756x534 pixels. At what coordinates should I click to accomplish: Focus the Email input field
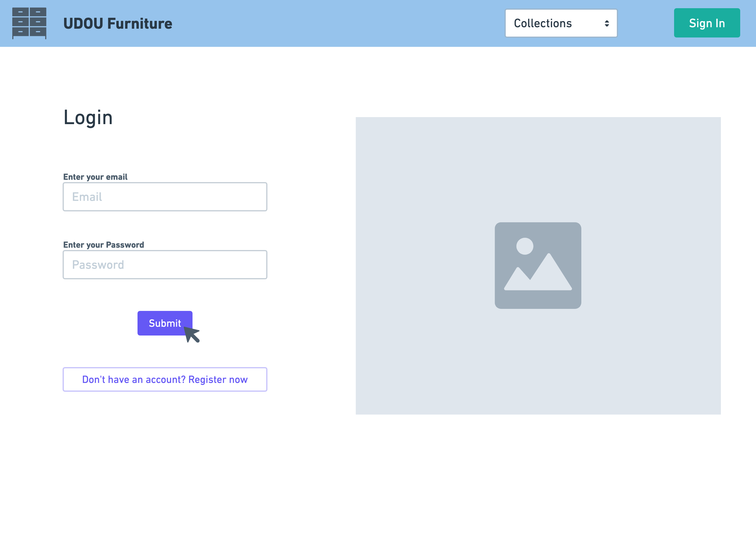coord(165,197)
